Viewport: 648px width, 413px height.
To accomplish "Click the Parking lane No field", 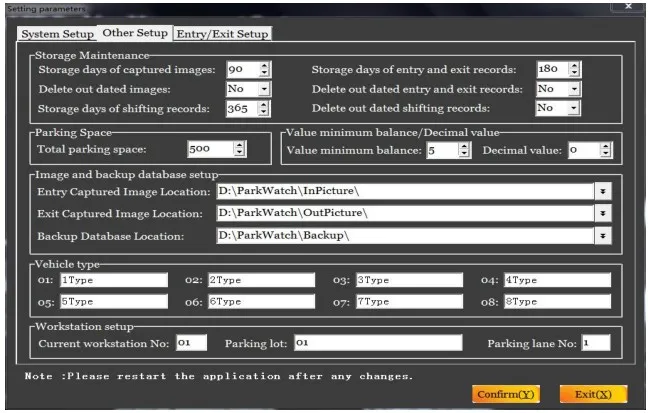I will 595,343.
